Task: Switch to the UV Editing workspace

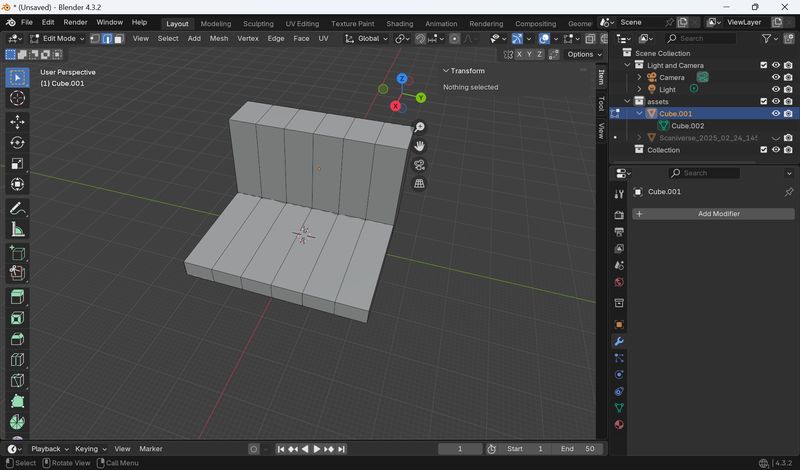Action: tap(302, 24)
